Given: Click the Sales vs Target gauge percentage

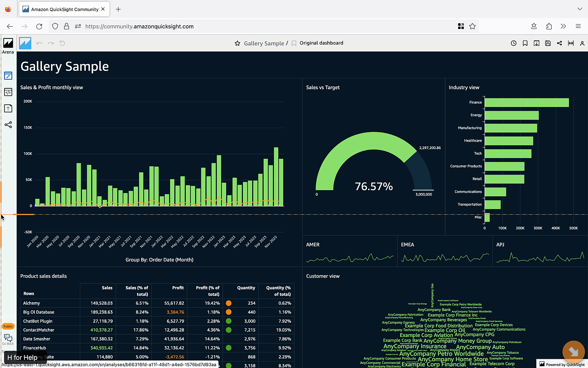Looking at the screenshot, I should tap(374, 186).
